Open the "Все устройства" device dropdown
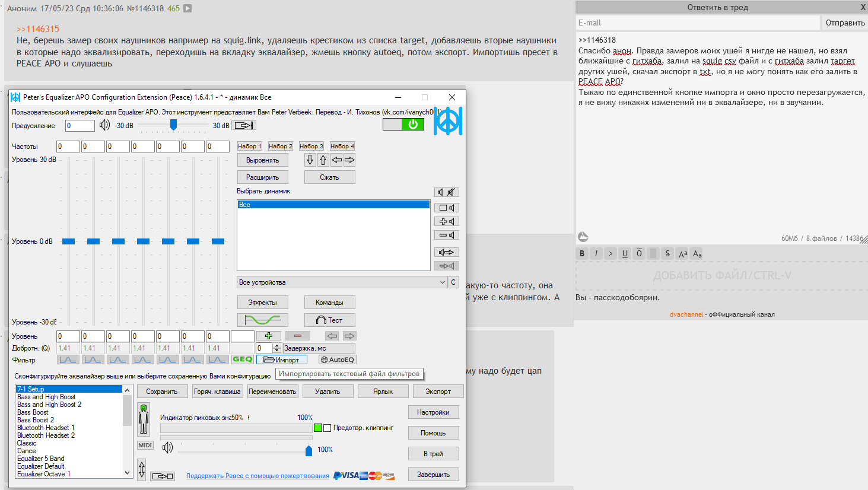The width and height of the screenshot is (868, 490). click(x=342, y=282)
